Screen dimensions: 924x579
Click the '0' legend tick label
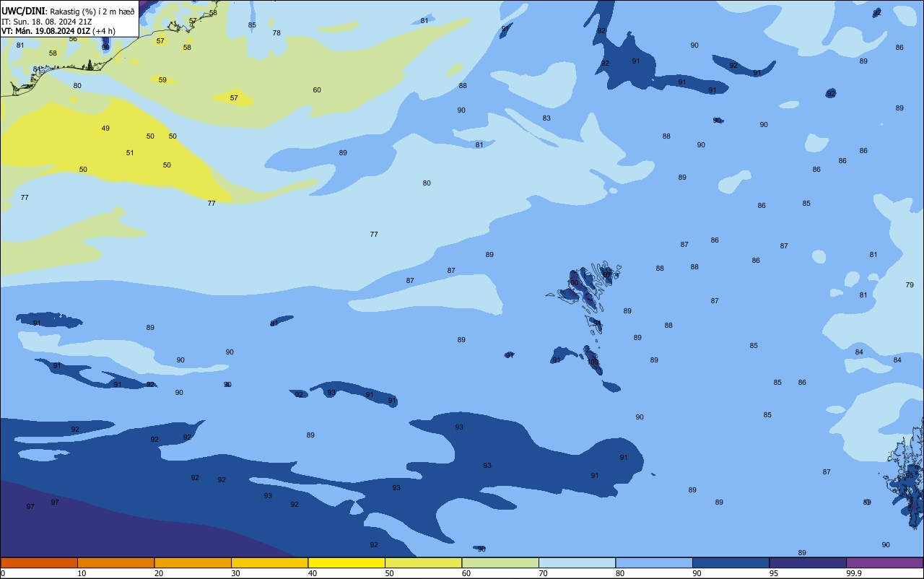(x=3, y=573)
